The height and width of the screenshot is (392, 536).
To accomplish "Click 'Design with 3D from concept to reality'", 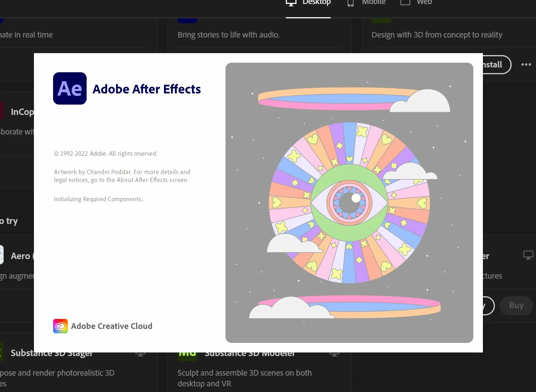I will (x=437, y=35).
